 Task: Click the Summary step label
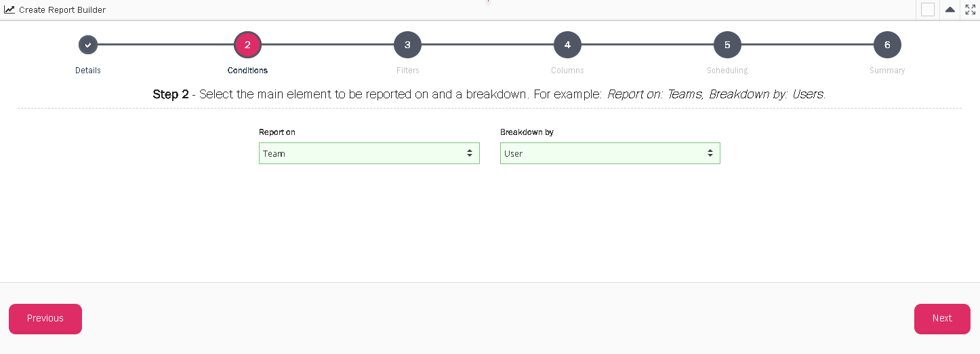point(887,71)
